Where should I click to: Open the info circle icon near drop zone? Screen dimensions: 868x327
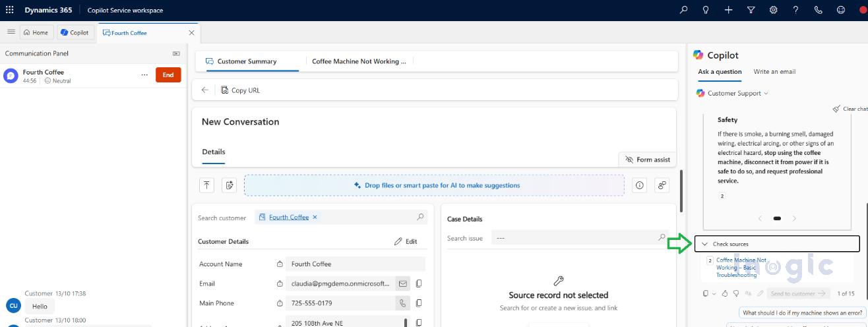(640, 185)
